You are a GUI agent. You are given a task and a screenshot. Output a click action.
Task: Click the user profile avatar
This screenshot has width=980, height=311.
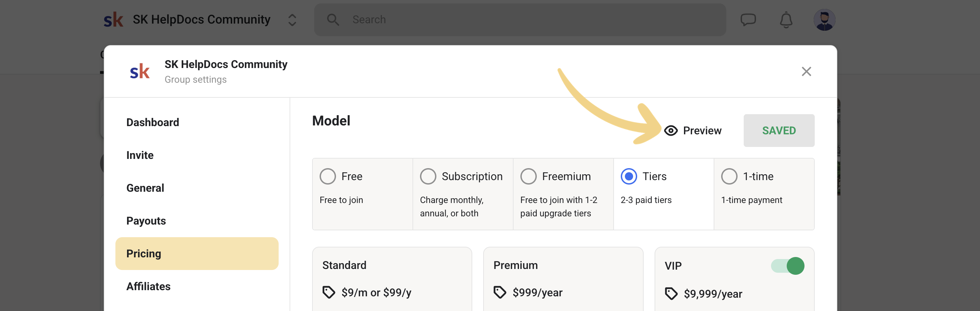824,20
